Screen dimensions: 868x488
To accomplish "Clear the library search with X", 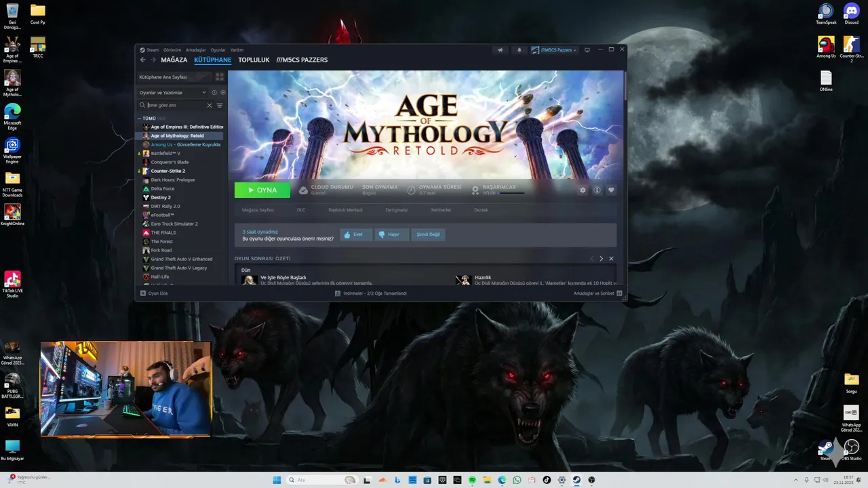I will [210, 105].
